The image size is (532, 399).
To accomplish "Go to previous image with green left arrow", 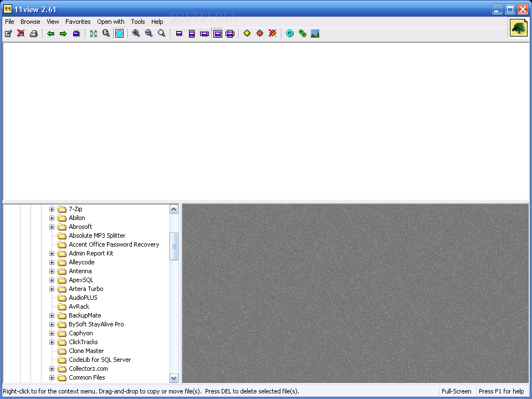I will [x=50, y=33].
